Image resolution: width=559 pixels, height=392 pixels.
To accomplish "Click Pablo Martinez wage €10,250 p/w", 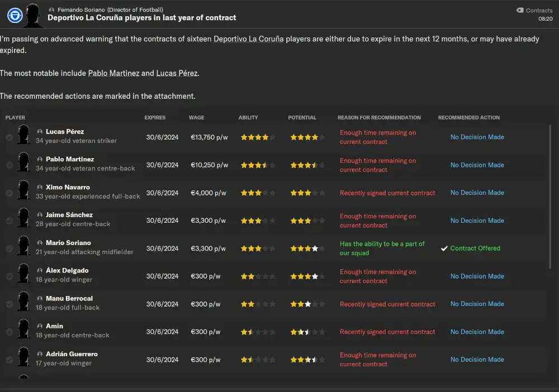I will click(x=209, y=165).
